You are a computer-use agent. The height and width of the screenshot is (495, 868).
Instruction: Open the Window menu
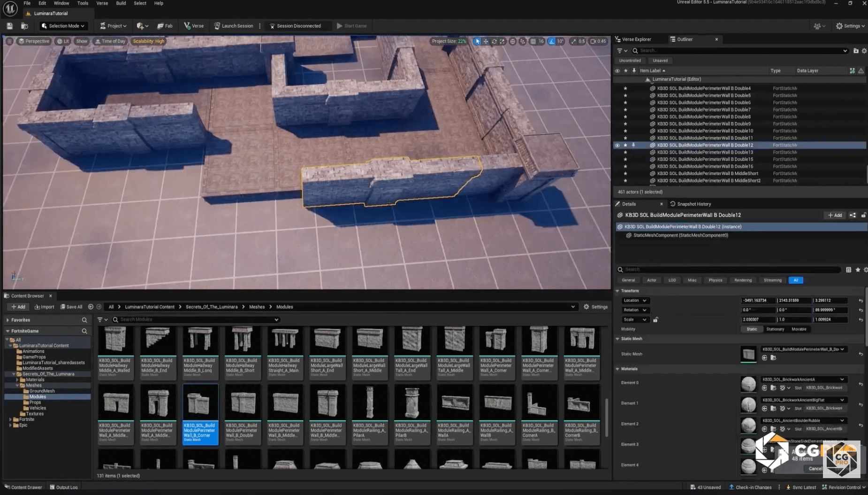tap(61, 3)
